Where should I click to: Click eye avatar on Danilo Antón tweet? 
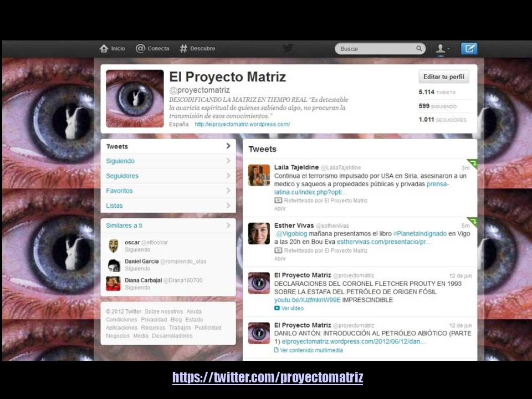coord(259,333)
